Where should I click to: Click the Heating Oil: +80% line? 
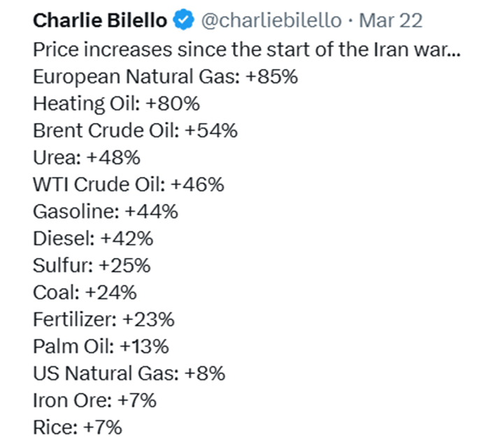(116, 103)
